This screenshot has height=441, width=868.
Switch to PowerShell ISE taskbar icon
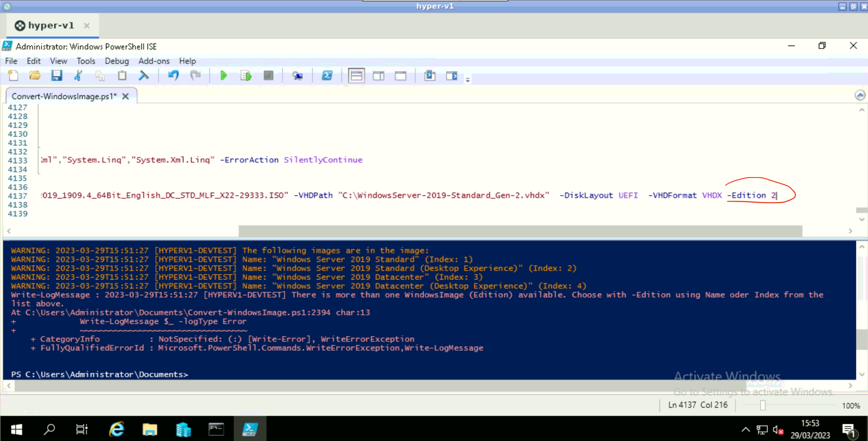coord(250,429)
